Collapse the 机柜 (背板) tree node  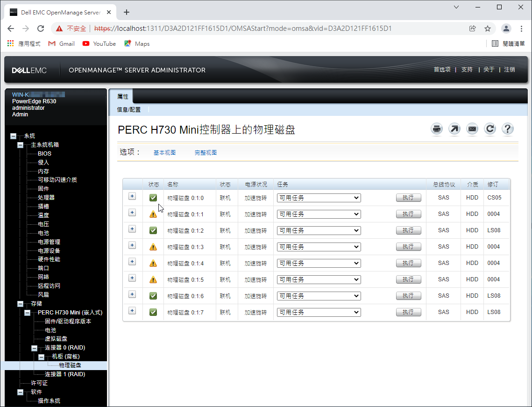42,357
